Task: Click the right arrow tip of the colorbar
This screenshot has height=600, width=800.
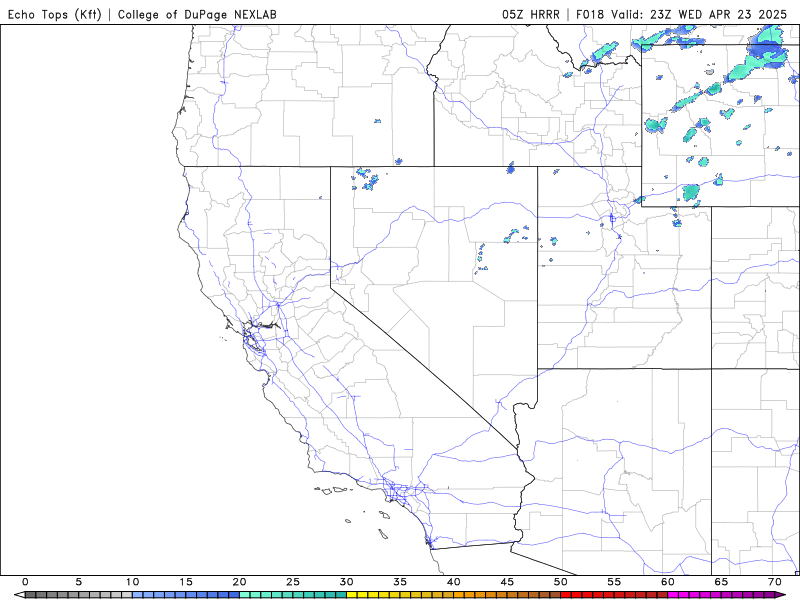Action: click(x=781, y=595)
